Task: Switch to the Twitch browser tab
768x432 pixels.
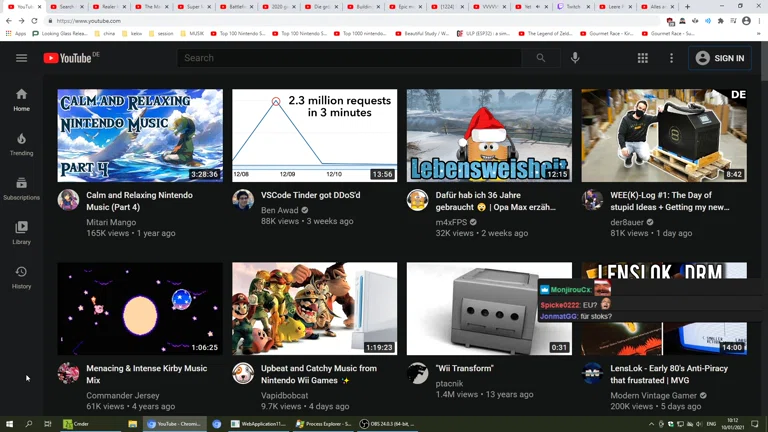Action: pos(573,7)
